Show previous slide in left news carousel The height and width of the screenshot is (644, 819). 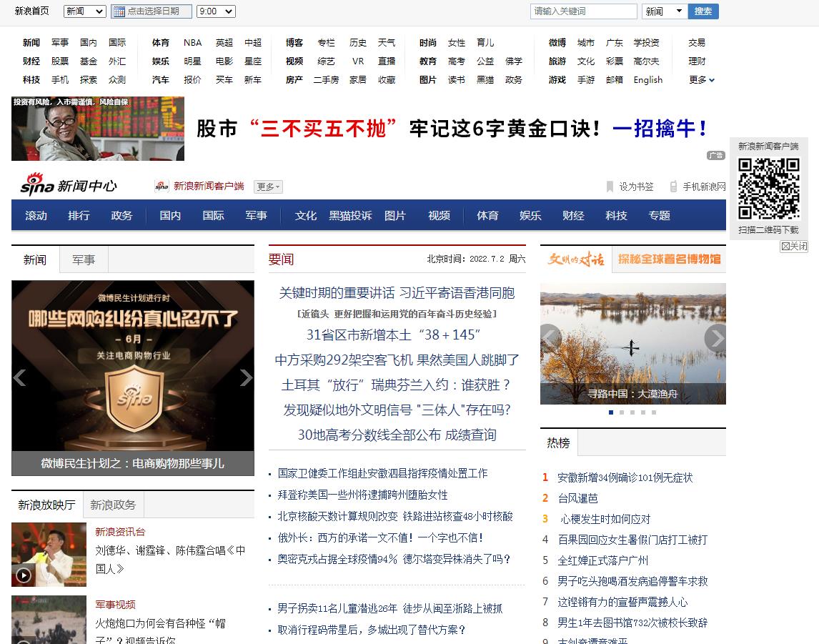click(20, 377)
